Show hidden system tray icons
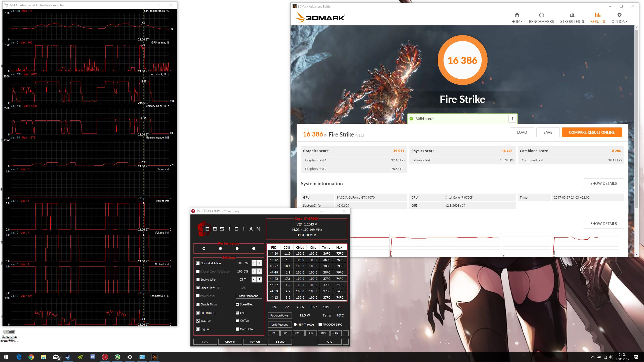Screen dimensions: 644x362 [593, 357]
